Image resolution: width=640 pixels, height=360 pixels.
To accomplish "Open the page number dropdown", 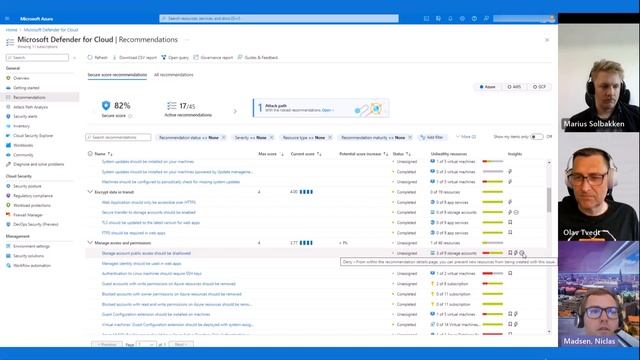I will point(146,344).
